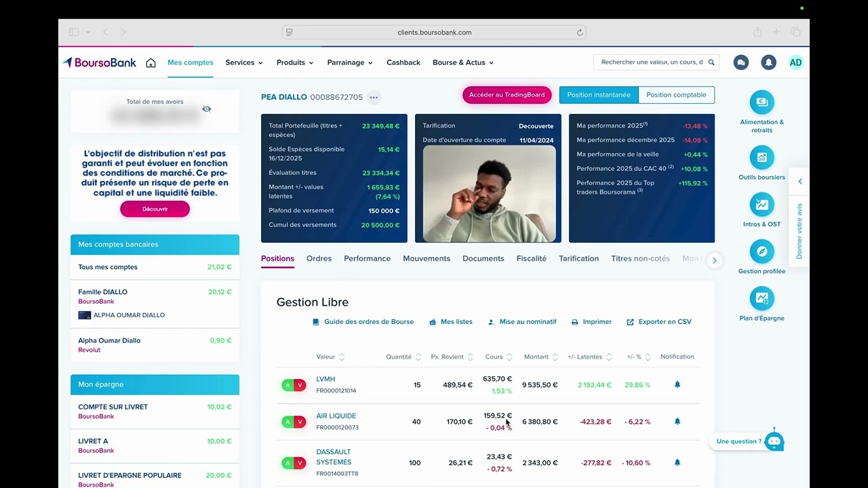Click Exporter en CSV
868x488 pixels.
pyautogui.click(x=659, y=322)
